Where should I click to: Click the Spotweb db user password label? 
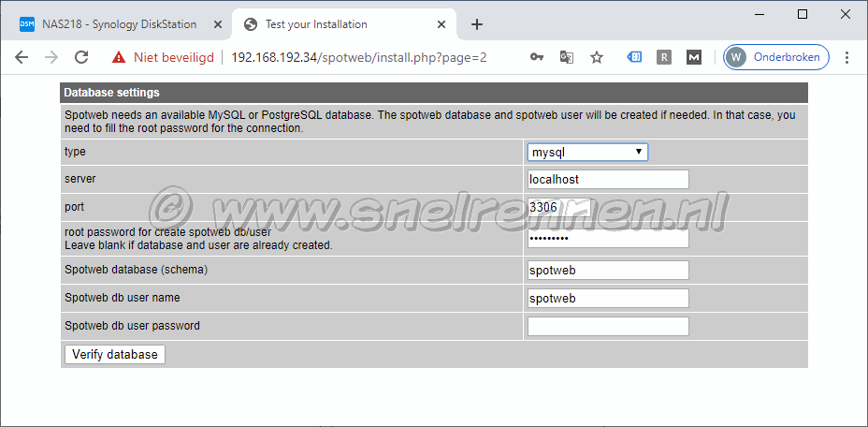click(x=132, y=326)
